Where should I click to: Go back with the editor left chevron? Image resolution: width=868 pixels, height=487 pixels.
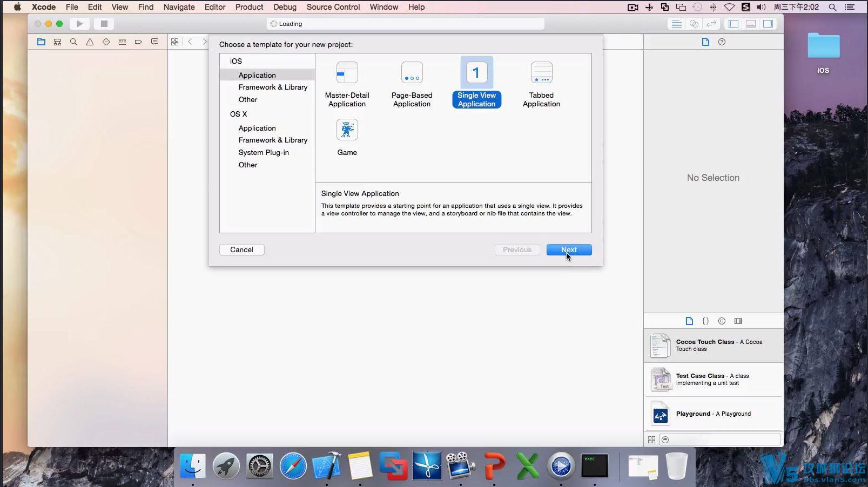190,42
